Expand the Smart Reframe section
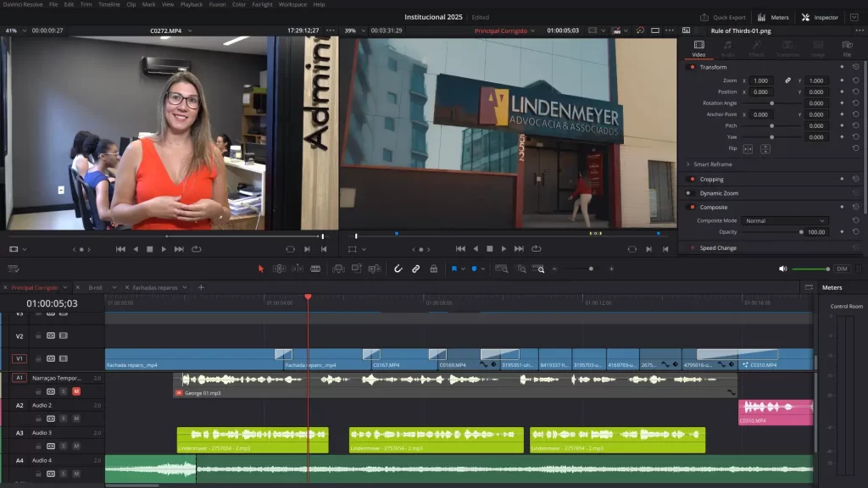This screenshot has width=868, height=488. click(688, 164)
